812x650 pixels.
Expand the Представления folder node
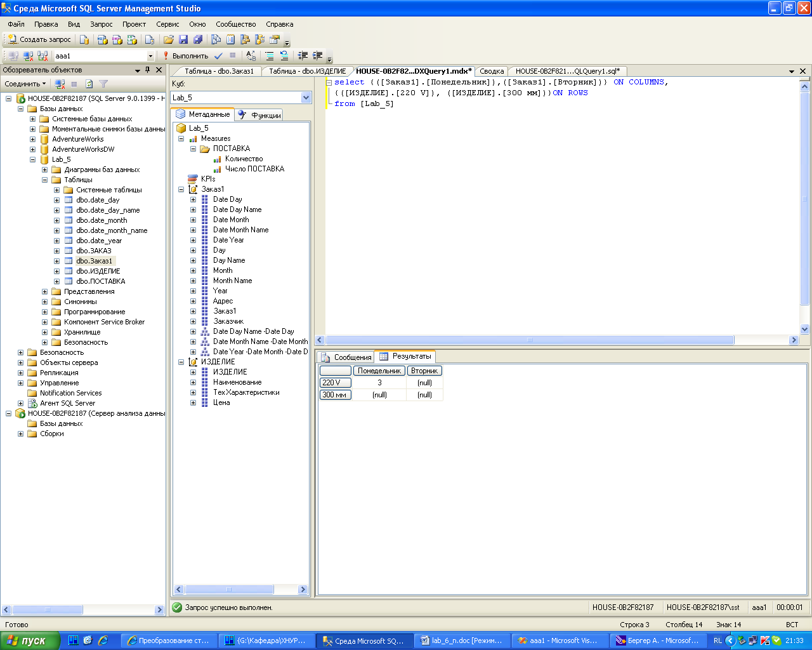click(44, 291)
